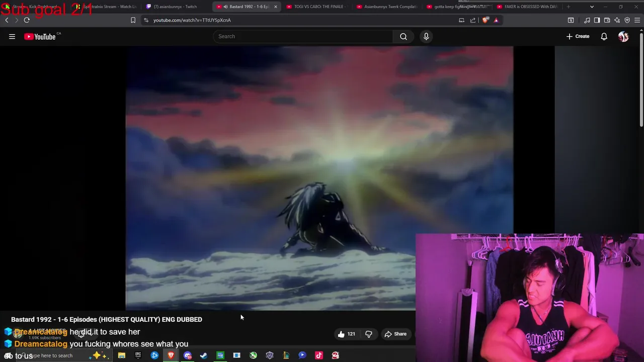Open the tab search dropdown arrow
Image resolution: width=644 pixels, height=362 pixels.
pyautogui.click(x=592, y=7)
